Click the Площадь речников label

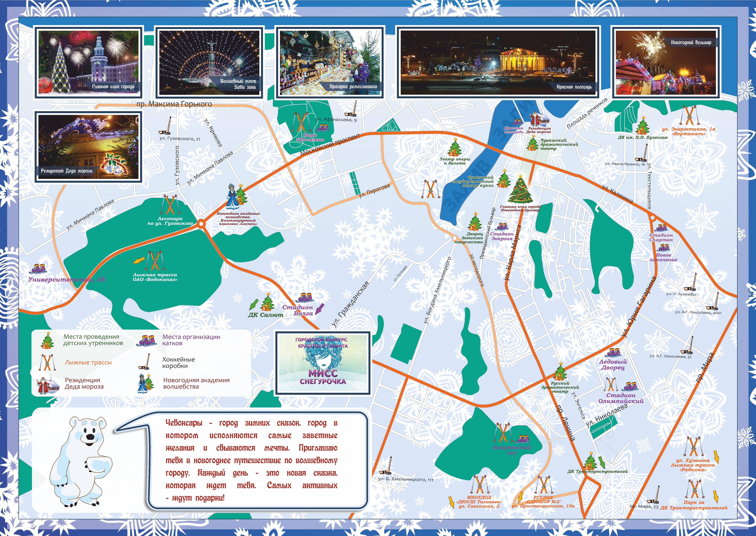(587, 113)
